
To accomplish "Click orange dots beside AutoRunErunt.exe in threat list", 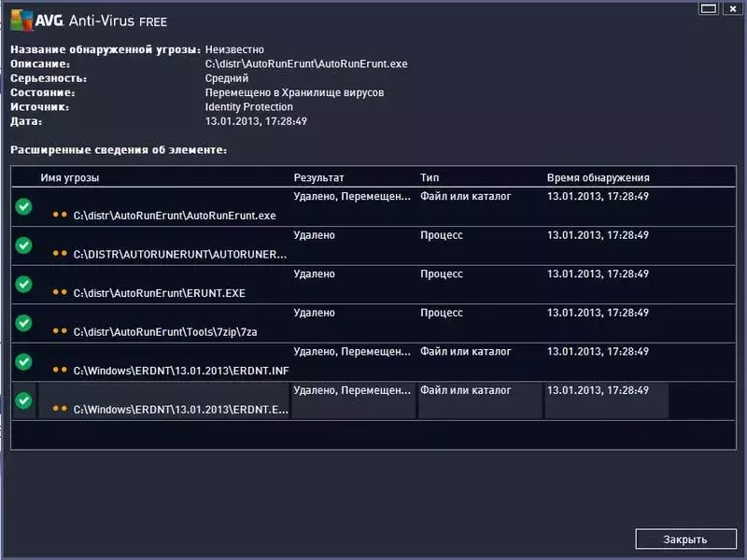I will [x=60, y=215].
